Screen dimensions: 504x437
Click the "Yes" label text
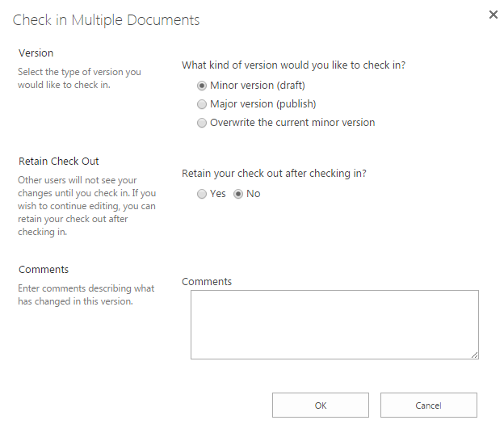coord(218,194)
